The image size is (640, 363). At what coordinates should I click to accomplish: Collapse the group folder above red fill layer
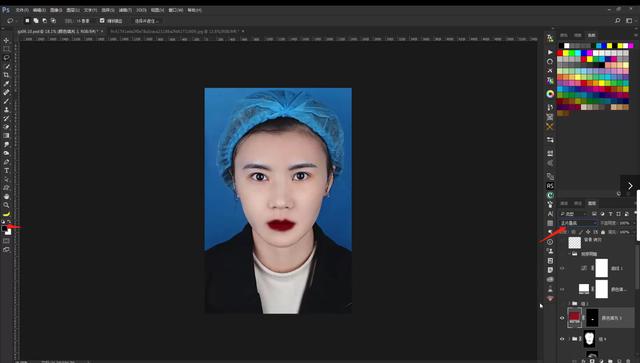(570, 303)
